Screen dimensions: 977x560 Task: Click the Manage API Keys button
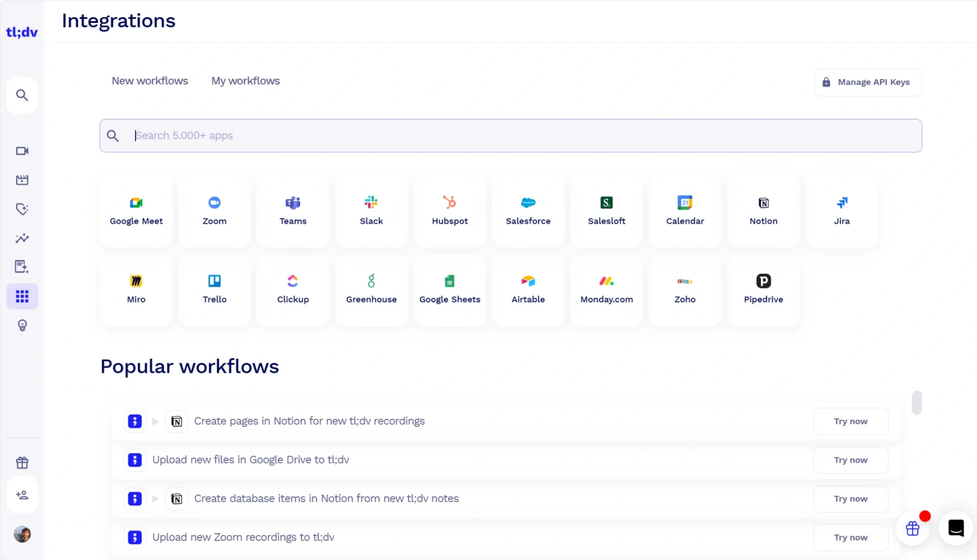click(868, 82)
